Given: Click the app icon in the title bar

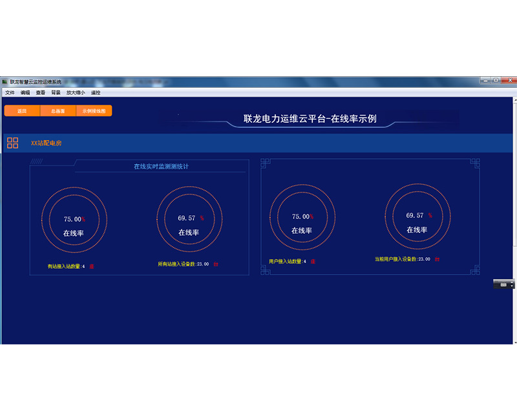Looking at the screenshot, I should (5, 82).
